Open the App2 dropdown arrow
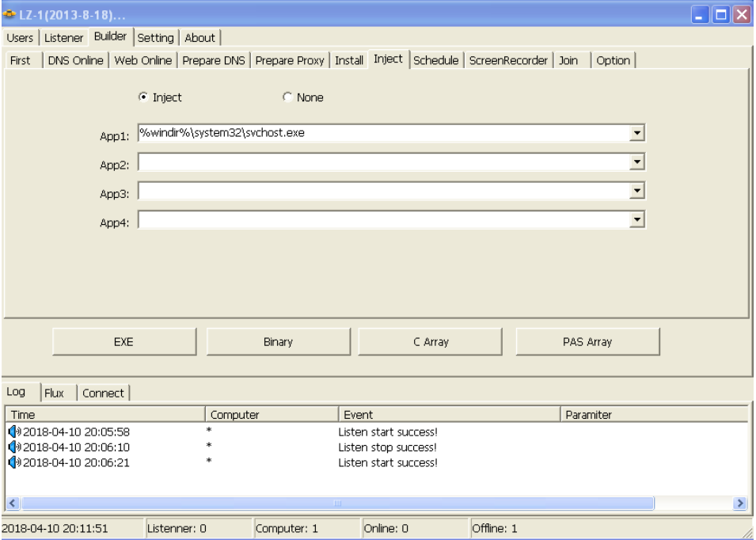The image size is (756, 540). click(x=639, y=162)
